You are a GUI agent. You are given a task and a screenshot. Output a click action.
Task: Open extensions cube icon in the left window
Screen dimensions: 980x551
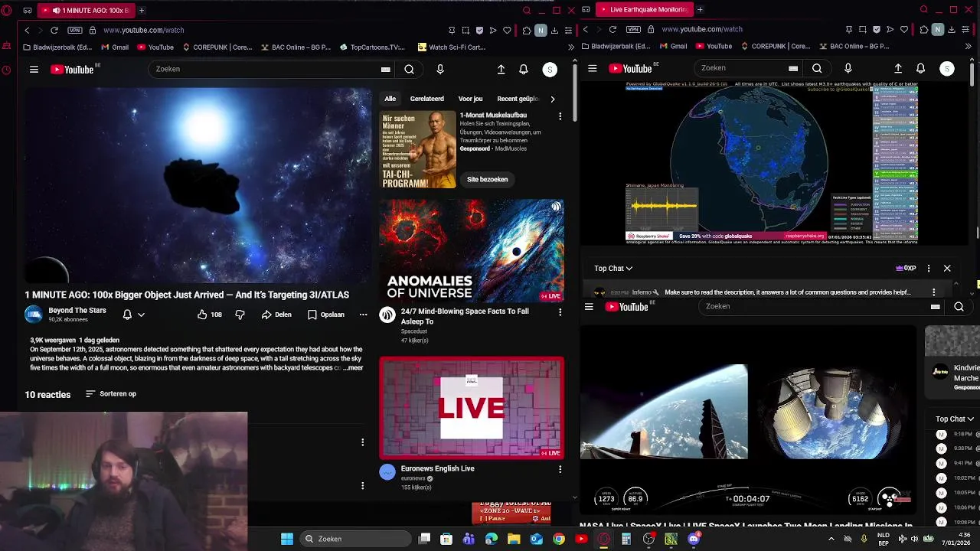tap(527, 30)
